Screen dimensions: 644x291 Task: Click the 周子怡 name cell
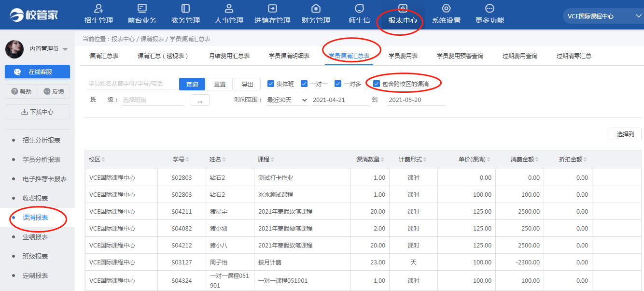point(230,262)
